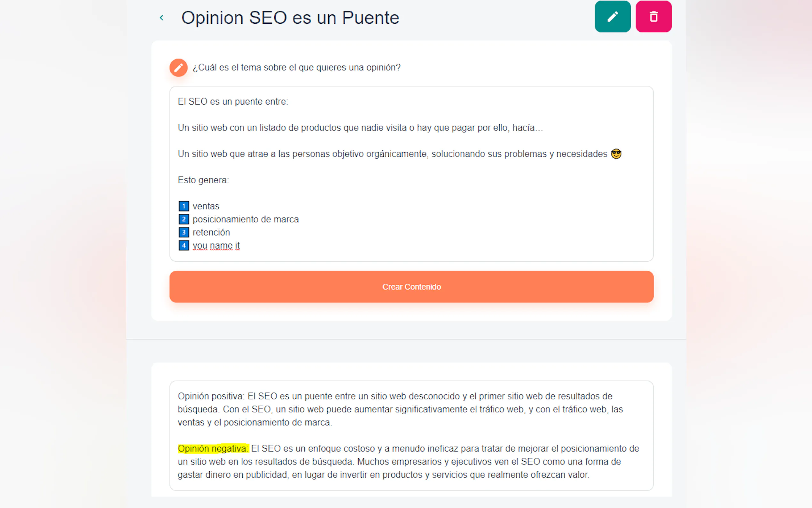Click the 'El SEO es un puente entre:' line
Screen dimensions: 812x508
(x=233, y=101)
